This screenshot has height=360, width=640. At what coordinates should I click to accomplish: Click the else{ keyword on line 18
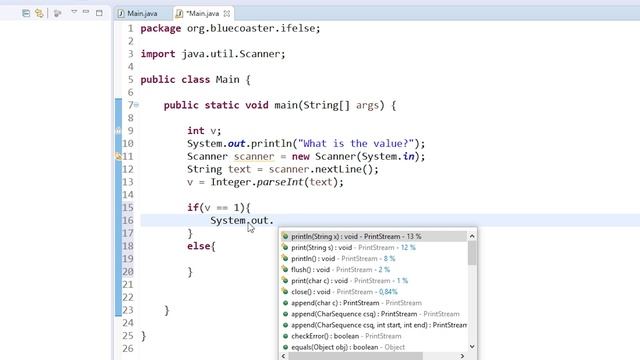click(201, 246)
